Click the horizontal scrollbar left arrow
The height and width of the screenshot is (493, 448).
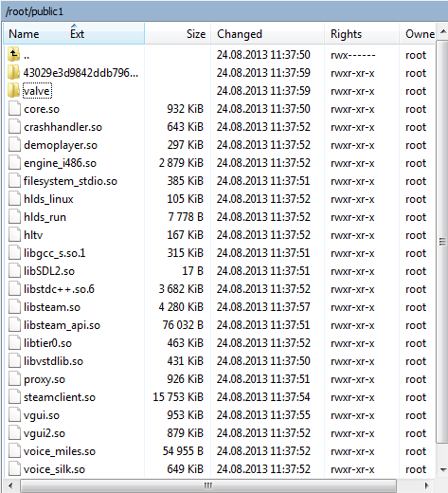click(10, 485)
